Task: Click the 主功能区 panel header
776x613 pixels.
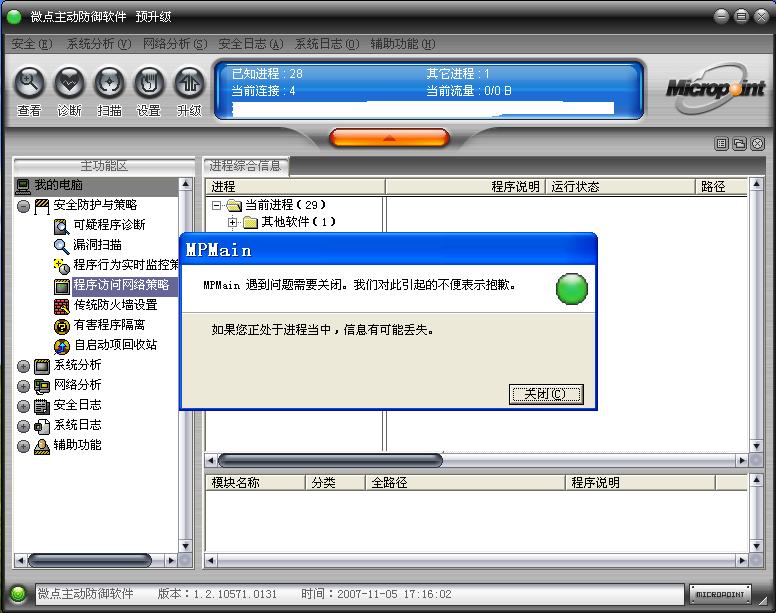Action: tap(104, 166)
